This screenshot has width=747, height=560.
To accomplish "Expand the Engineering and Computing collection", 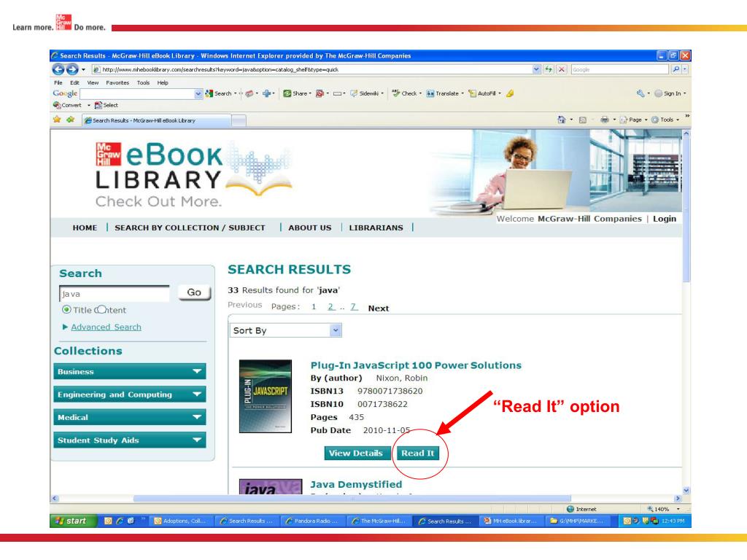I will pos(130,394).
